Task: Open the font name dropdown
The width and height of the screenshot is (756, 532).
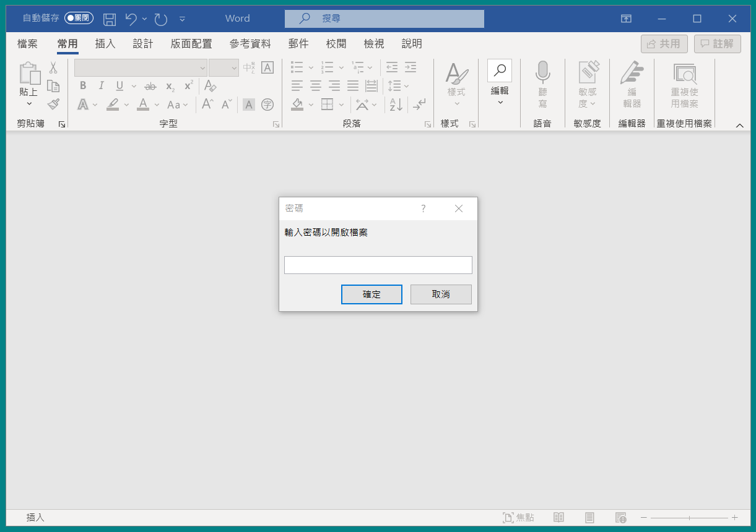Action: pos(202,67)
